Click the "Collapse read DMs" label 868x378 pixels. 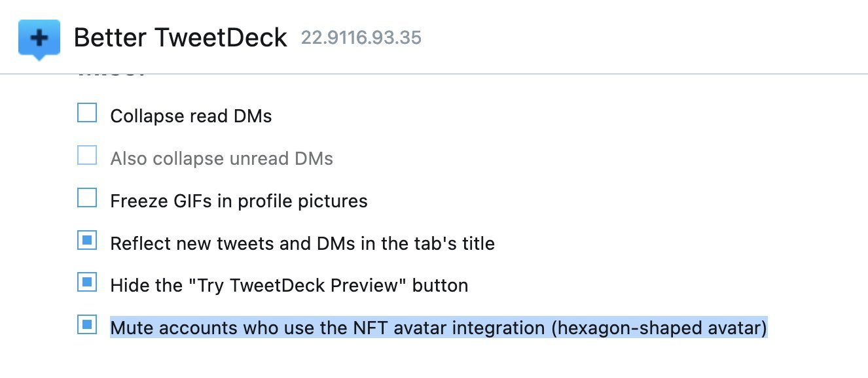[191, 116]
